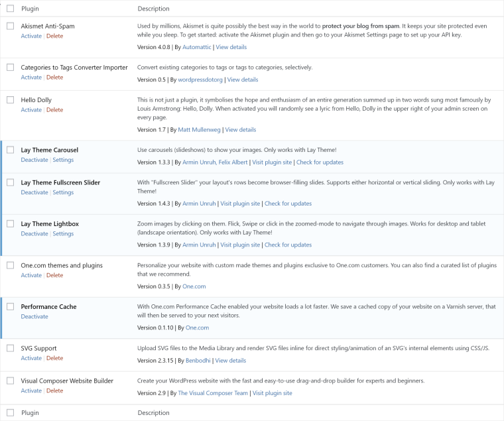Check the Lay Theme Carousel checkbox
Image resolution: width=504 pixels, height=421 pixels.
(10, 150)
